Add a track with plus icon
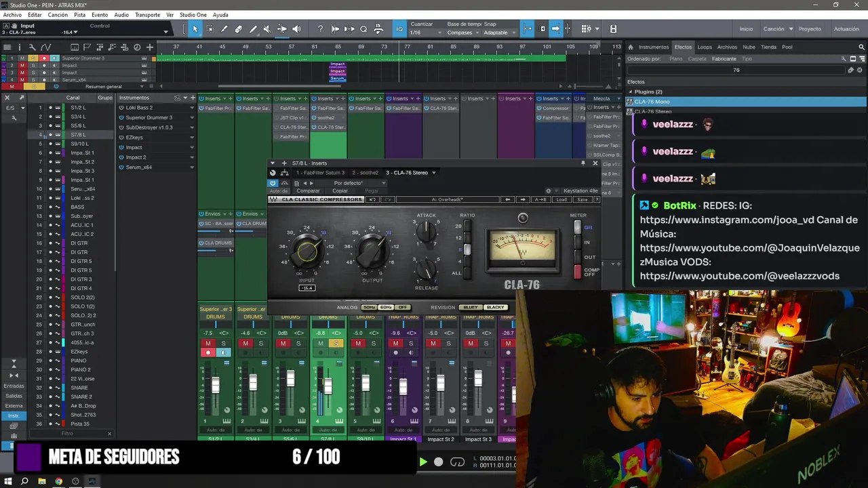This screenshot has width=868, height=488. (x=150, y=47)
